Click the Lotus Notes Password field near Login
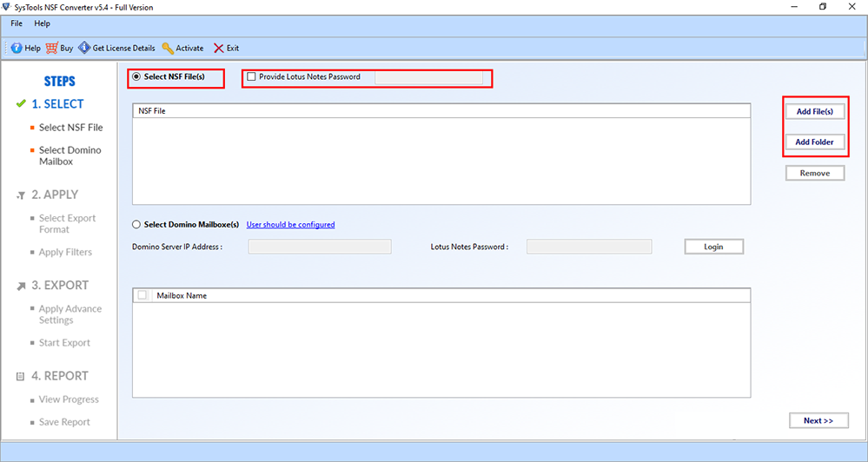The image size is (868, 462). tap(589, 247)
